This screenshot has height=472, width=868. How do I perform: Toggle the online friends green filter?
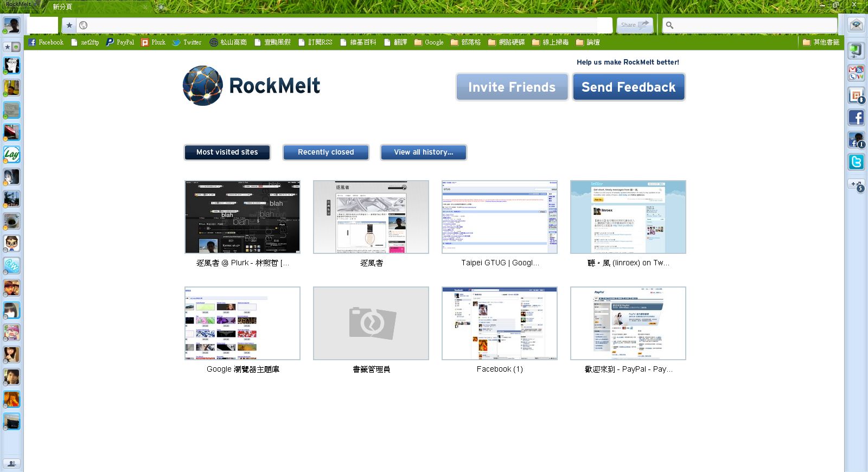pos(16,47)
